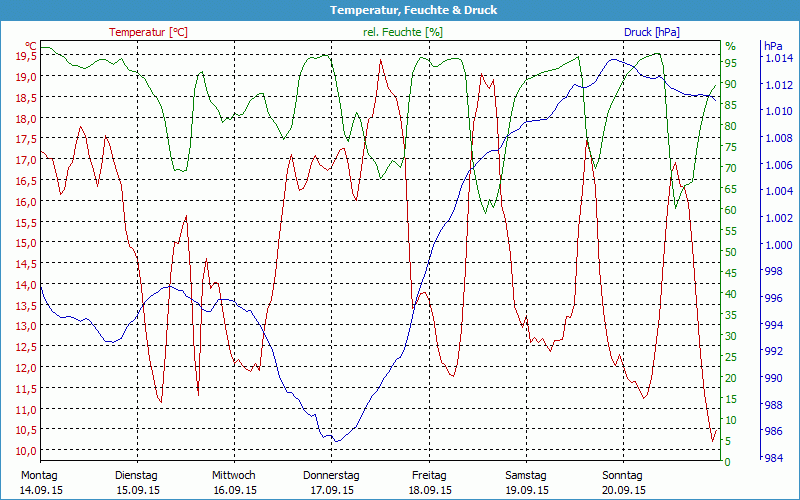Select the date "20.09.15"

click(x=623, y=490)
